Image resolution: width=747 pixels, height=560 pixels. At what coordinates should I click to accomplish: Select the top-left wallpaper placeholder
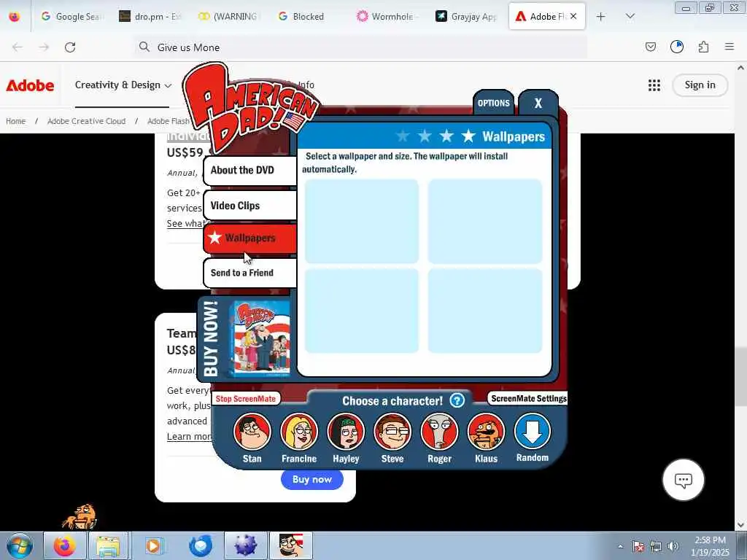coord(362,221)
